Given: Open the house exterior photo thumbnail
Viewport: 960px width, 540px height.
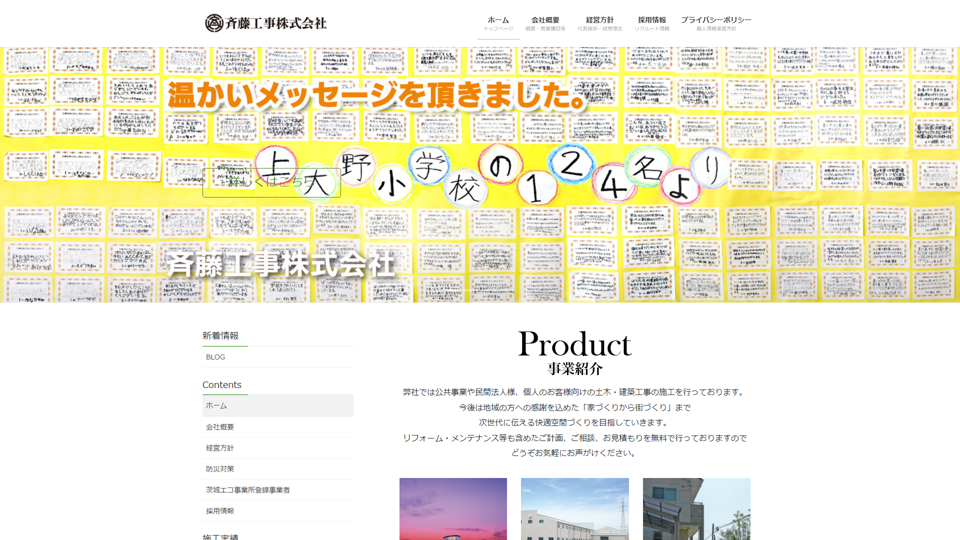Looking at the screenshot, I should 696,509.
